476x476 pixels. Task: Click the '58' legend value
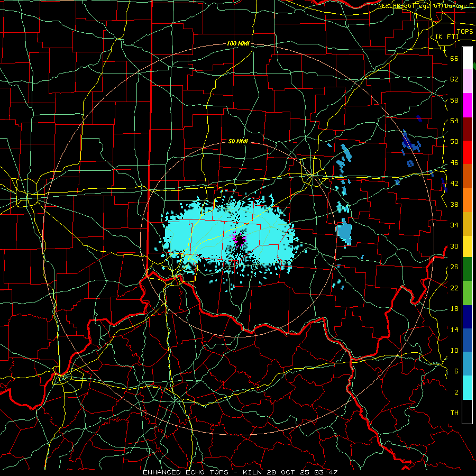coord(454,100)
